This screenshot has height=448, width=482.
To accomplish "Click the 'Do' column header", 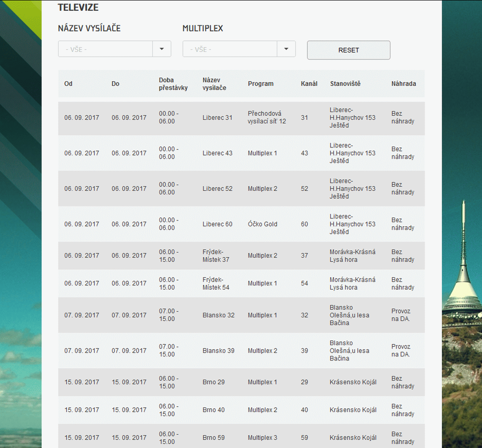I will coord(115,84).
